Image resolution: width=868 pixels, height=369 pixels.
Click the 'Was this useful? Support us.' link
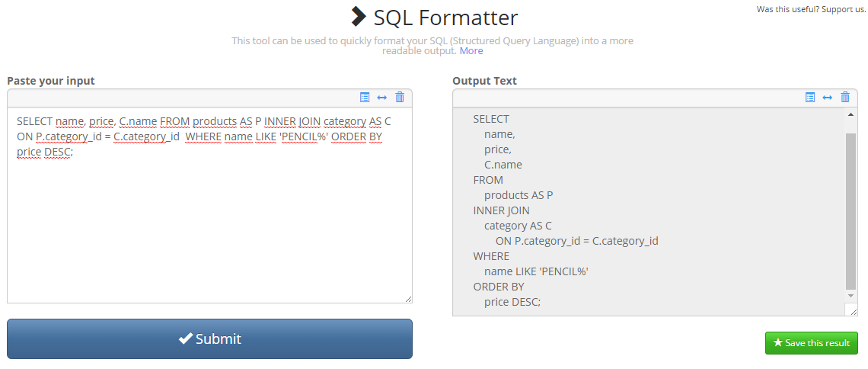[811, 9]
